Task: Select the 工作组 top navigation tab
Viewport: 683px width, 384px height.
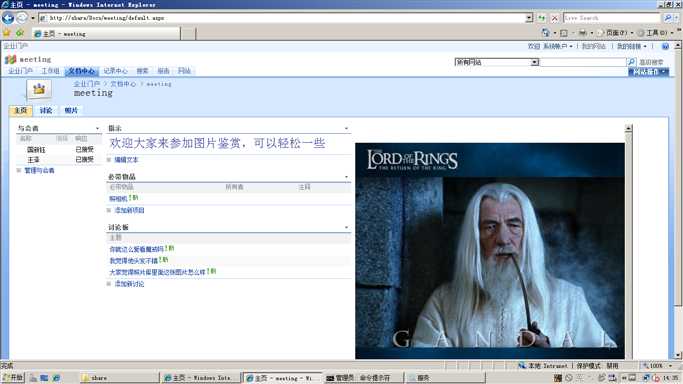Action: [50, 71]
